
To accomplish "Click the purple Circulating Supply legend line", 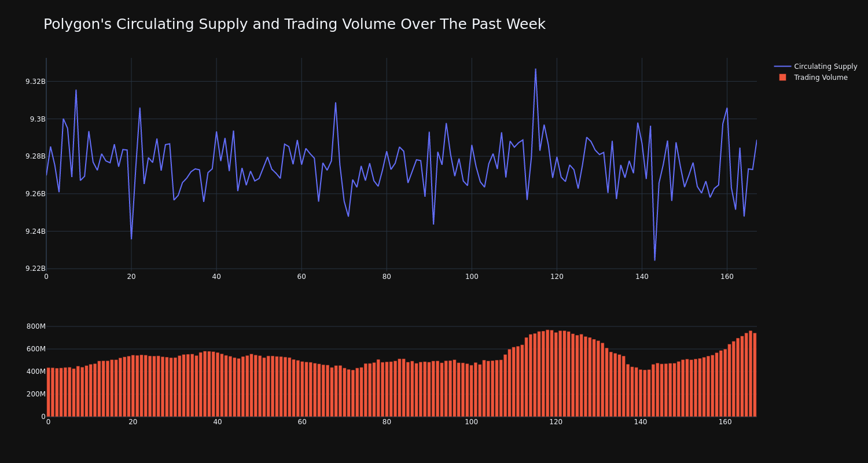I will click(x=782, y=67).
